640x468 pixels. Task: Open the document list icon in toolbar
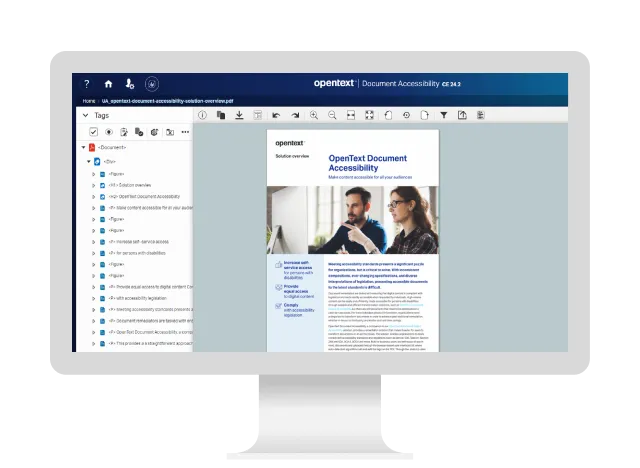click(481, 115)
